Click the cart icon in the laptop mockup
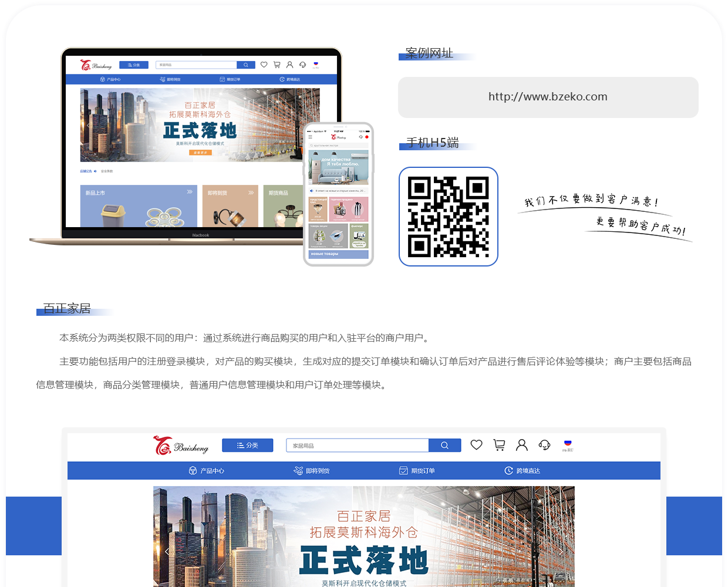This screenshot has height=587, width=728. (x=277, y=65)
